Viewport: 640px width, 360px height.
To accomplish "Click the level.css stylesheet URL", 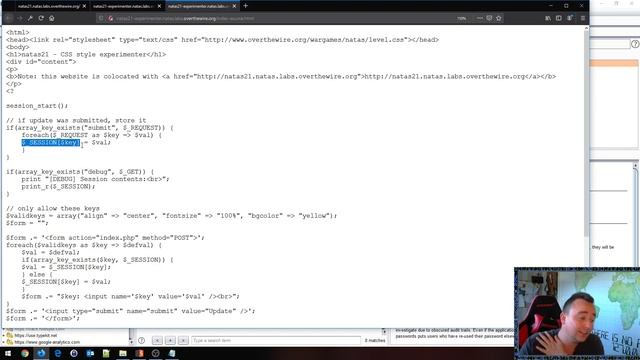I will point(304,40).
